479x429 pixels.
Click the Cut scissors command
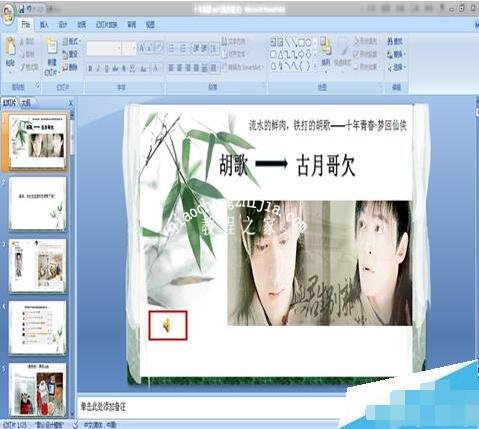(x=27, y=41)
